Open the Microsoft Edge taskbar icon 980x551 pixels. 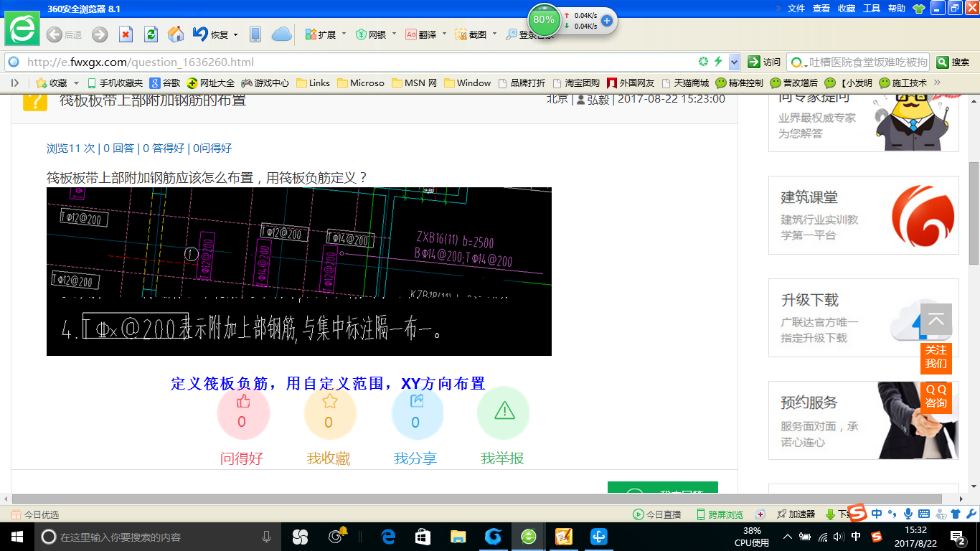coord(388,536)
